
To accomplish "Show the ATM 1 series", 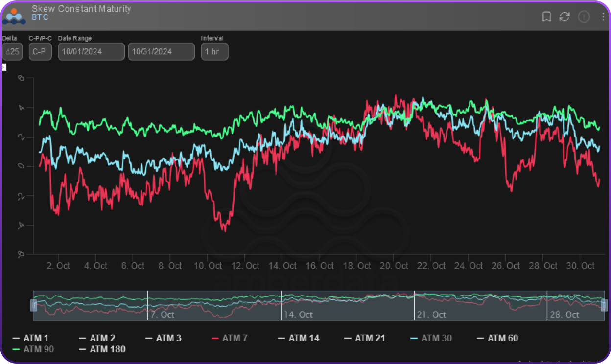I will click(30, 338).
